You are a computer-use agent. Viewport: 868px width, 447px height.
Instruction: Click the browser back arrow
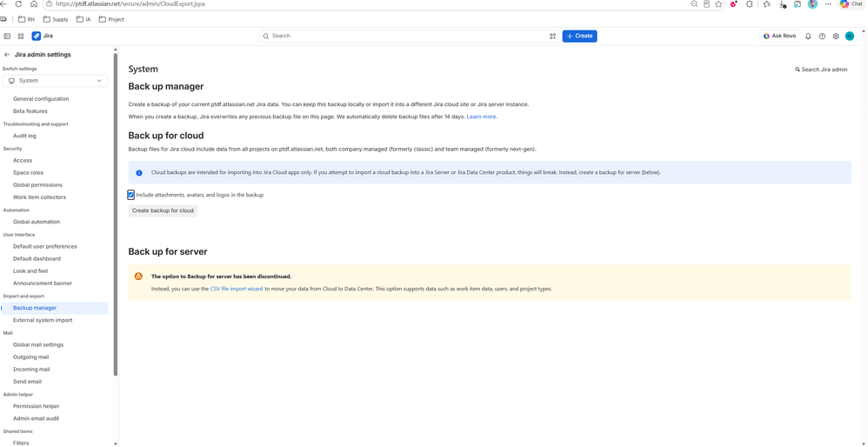pos(3,3)
